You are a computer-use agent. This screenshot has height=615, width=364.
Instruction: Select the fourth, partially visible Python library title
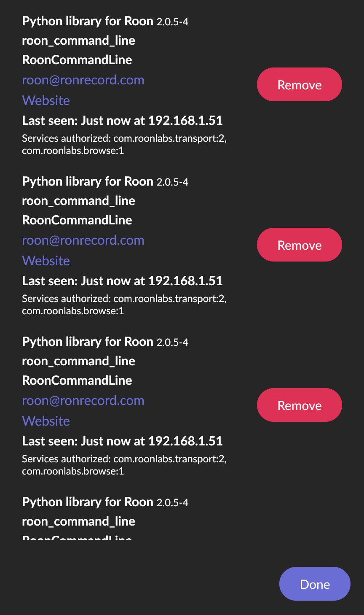pos(88,502)
